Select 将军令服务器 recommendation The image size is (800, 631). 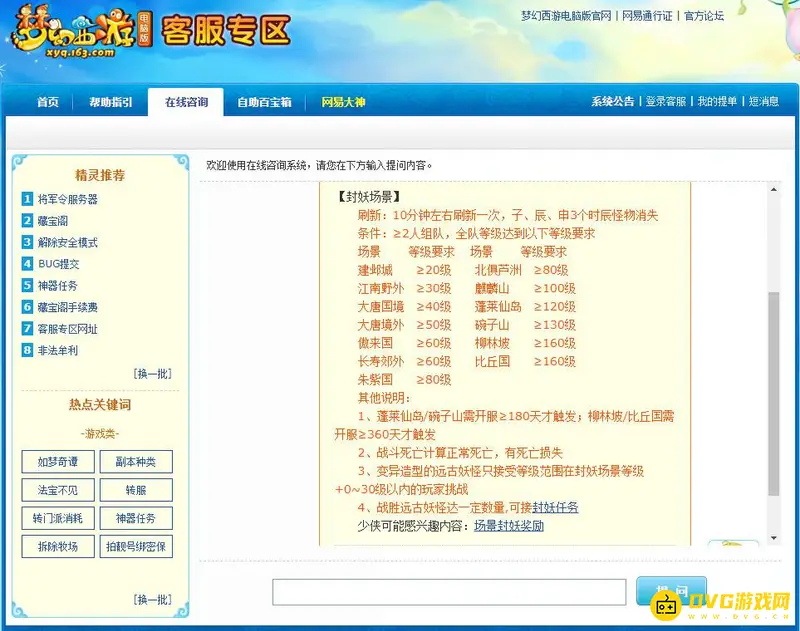67,199
